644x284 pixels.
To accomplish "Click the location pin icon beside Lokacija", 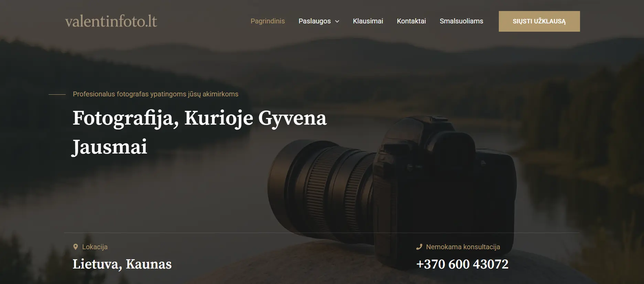I will (76, 247).
